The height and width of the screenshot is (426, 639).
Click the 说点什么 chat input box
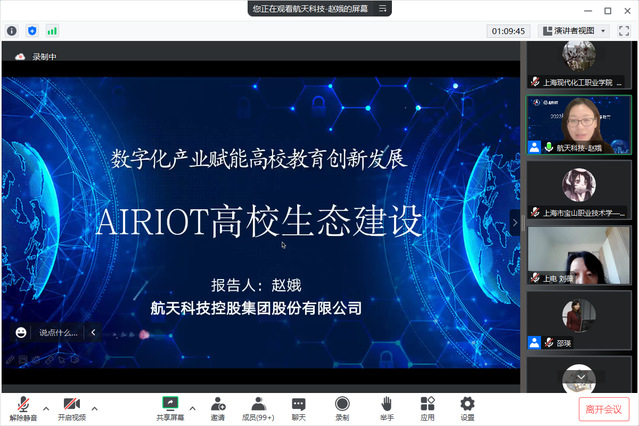tap(57, 332)
